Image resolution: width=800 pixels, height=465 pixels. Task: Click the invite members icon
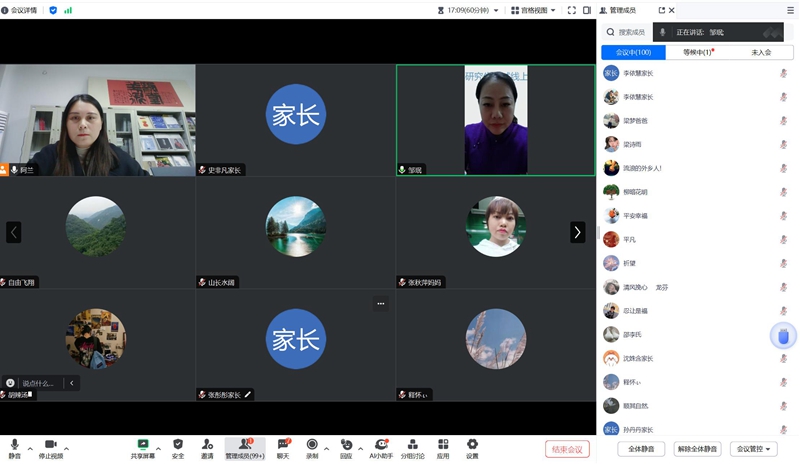207,444
